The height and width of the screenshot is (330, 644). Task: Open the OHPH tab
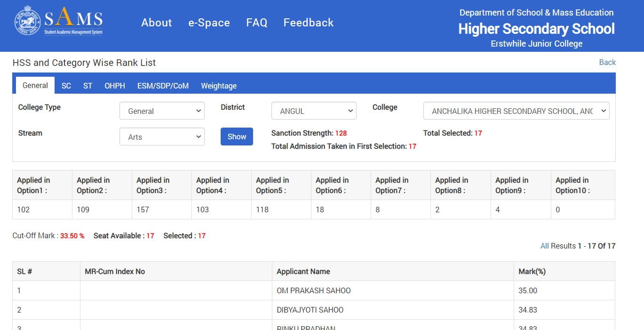point(115,86)
